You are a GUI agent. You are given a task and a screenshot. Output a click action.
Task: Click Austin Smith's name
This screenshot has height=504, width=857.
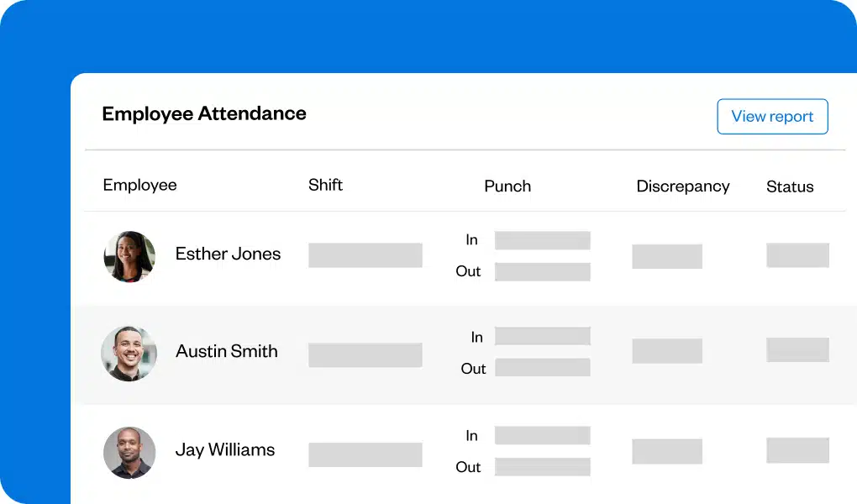click(x=226, y=351)
